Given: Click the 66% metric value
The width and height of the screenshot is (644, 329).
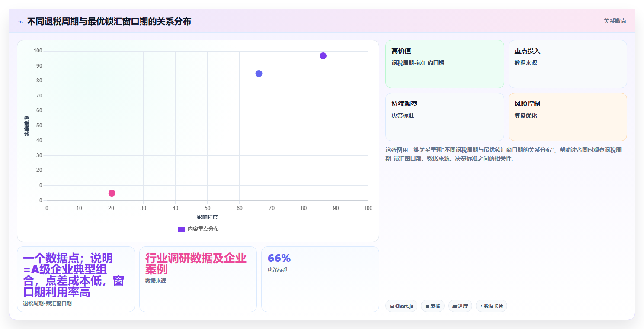Looking at the screenshot, I should coord(279,258).
